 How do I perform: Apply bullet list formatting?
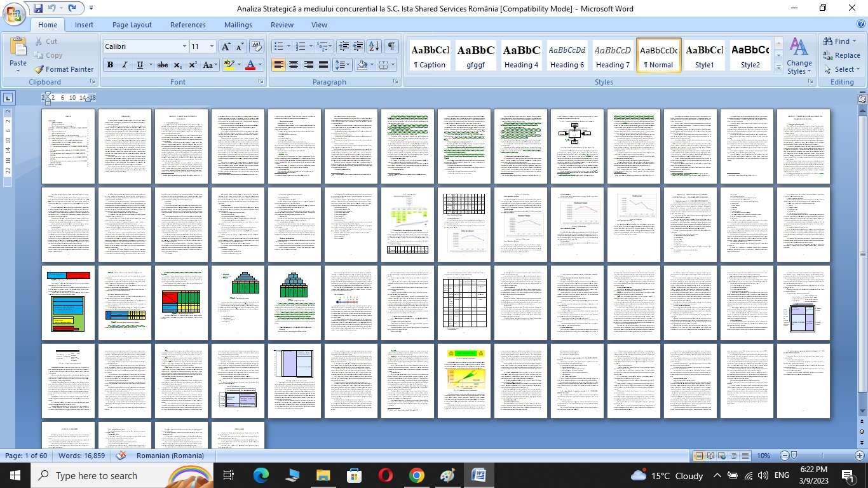(x=278, y=46)
